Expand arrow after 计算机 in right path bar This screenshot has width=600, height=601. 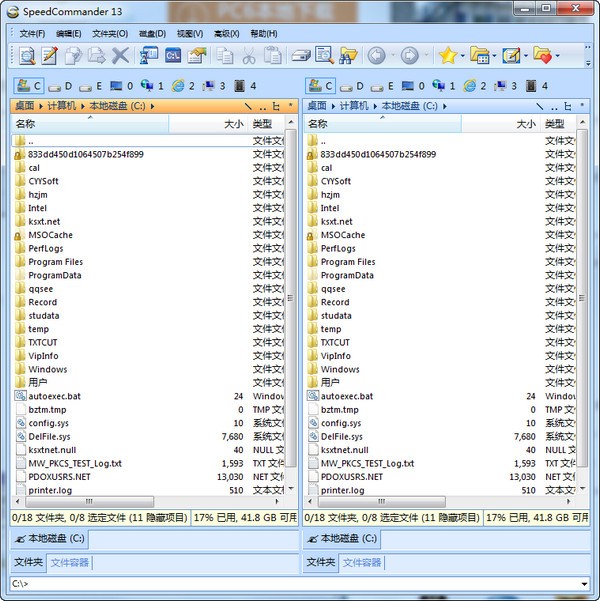click(x=375, y=106)
